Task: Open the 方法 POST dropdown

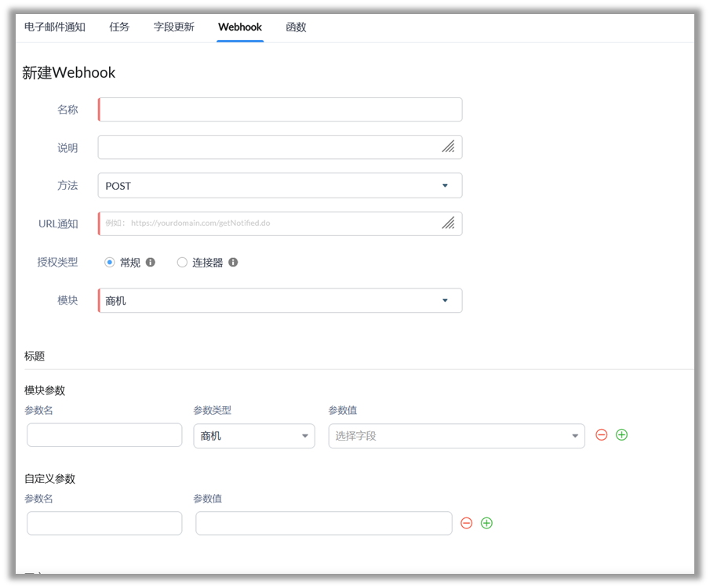Action: coord(280,186)
